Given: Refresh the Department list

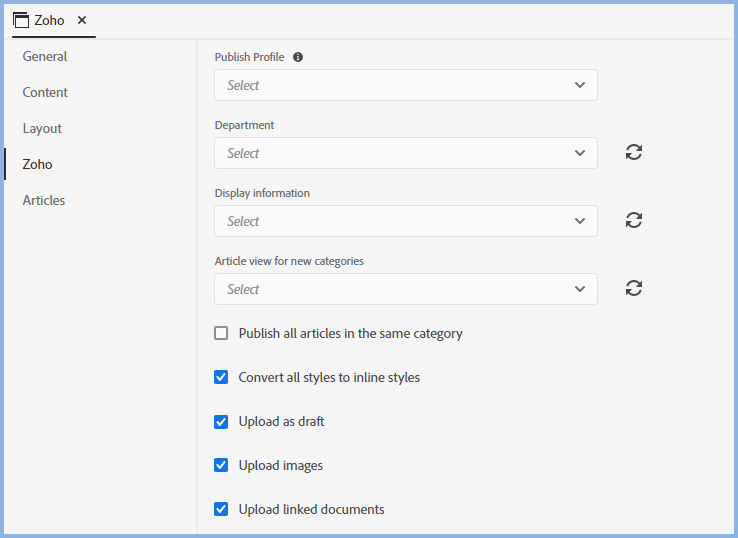Looking at the screenshot, I should (633, 152).
